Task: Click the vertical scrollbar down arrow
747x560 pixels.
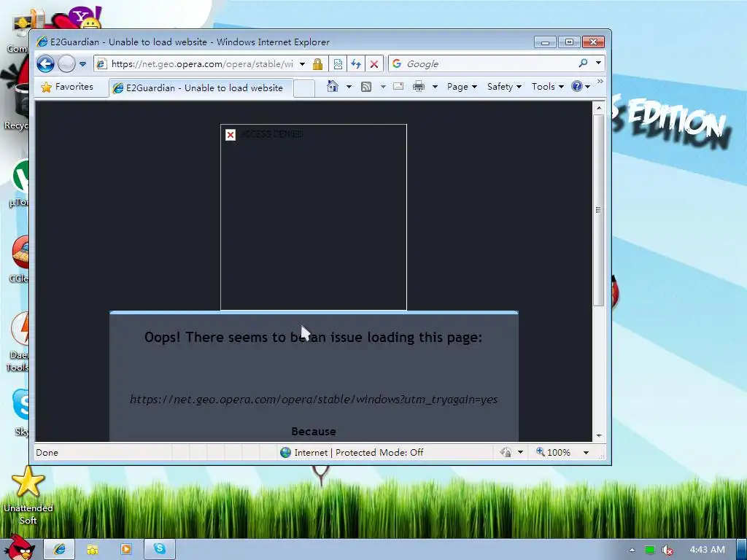Action: tap(599, 436)
